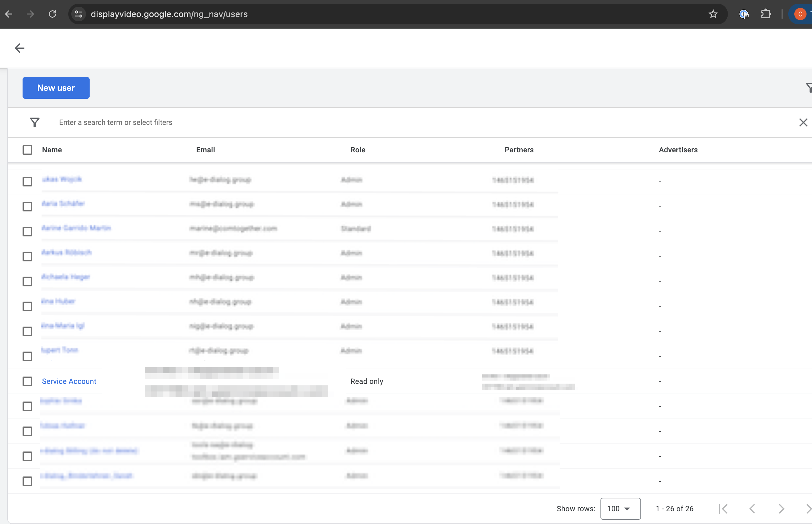
Task: Click the Show rows: label
Action: pos(576,509)
